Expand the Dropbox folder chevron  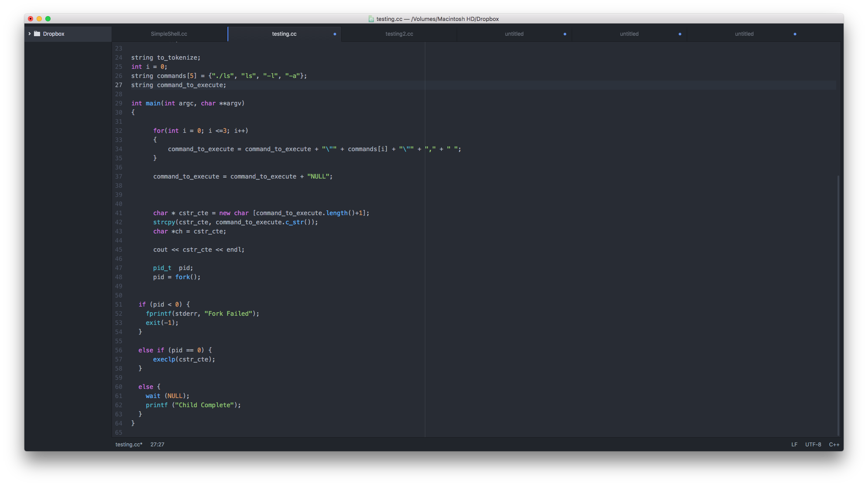pyautogui.click(x=30, y=34)
